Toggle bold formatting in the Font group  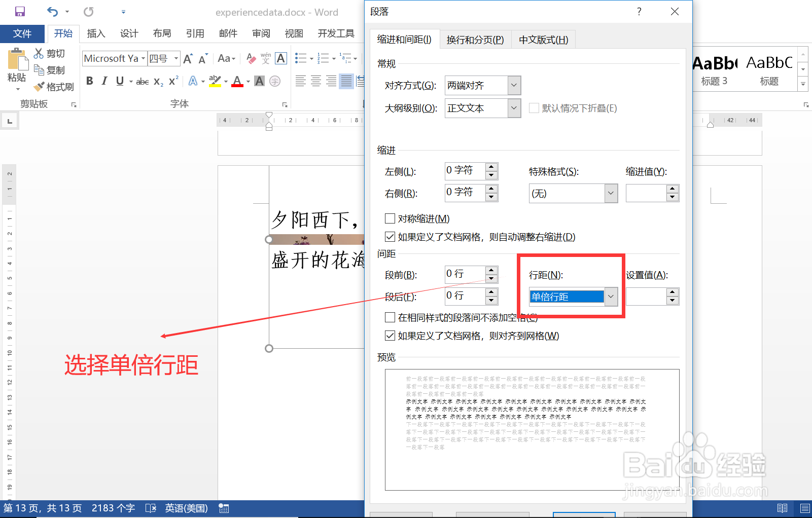89,81
